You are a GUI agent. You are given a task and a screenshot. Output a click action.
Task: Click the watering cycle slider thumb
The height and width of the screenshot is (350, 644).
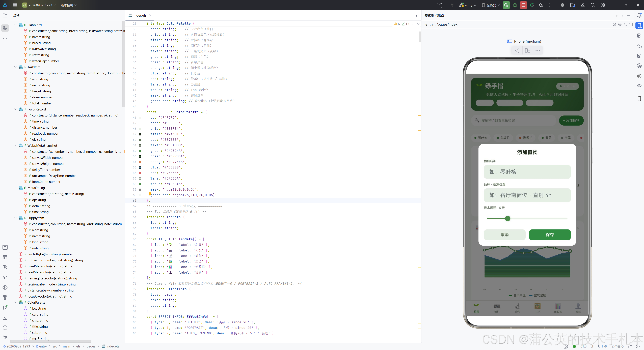(x=507, y=219)
